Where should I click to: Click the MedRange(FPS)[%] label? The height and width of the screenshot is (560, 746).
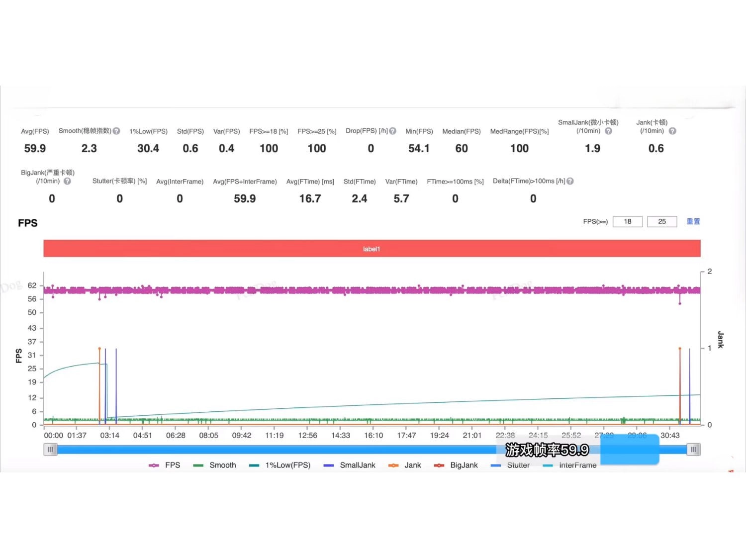point(520,131)
